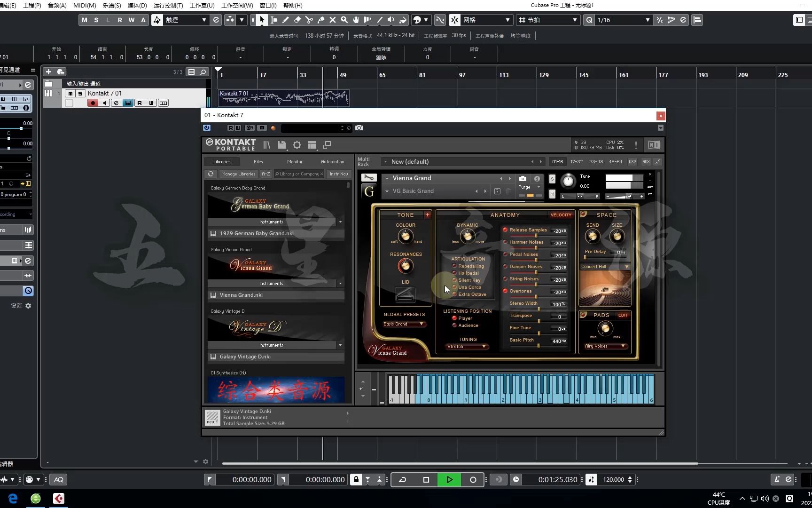Enable the Repedalling articulation
The image size is (812, 508).
454,266
